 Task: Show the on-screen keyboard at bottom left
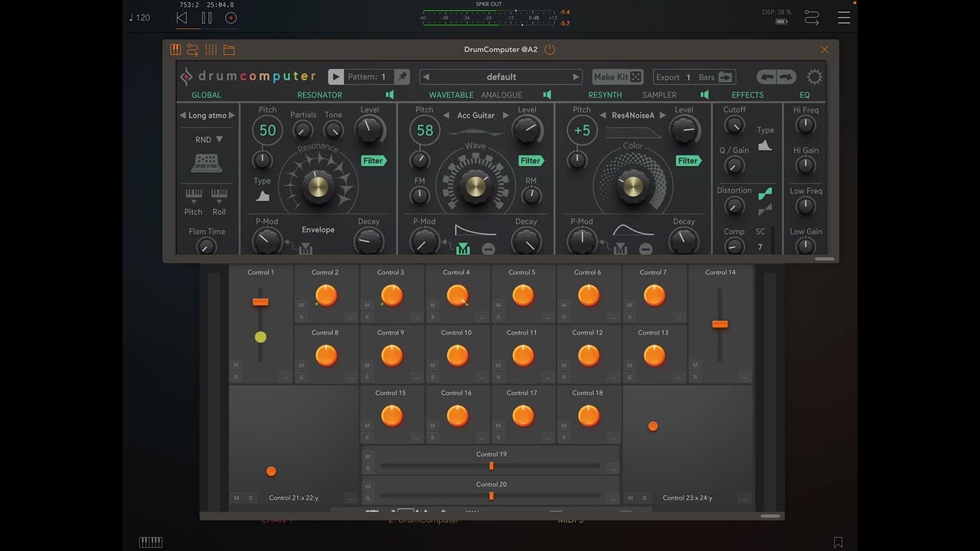coord(151,543)
